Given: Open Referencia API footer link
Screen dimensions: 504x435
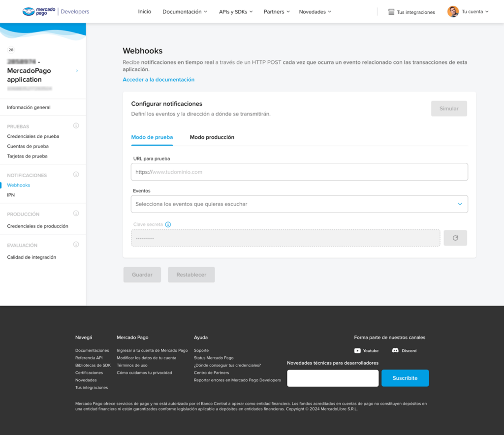Looking at the screenshot, I should tap(89, 358).
